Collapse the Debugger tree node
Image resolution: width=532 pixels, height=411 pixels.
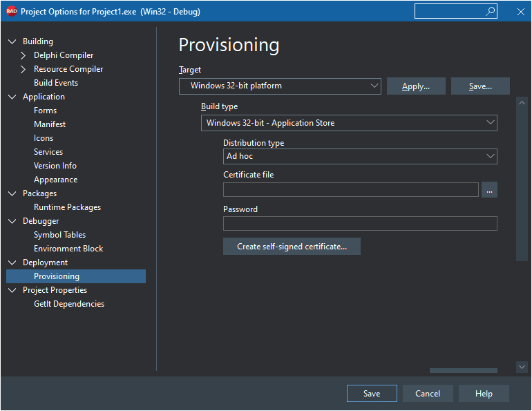pyautogui.click(x=12, y=222)
